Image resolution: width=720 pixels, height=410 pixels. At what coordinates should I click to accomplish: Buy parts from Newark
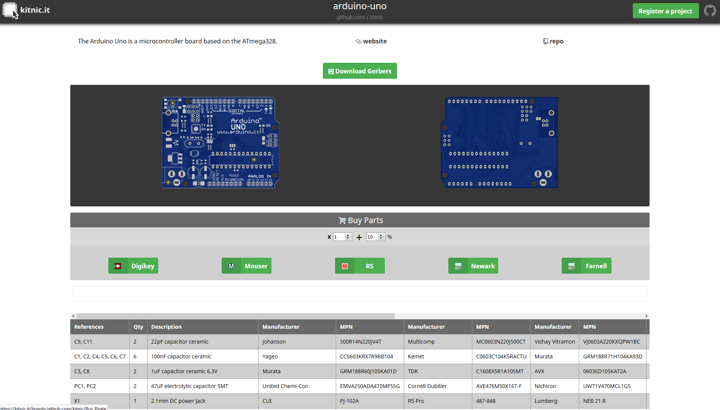point(473,266)
